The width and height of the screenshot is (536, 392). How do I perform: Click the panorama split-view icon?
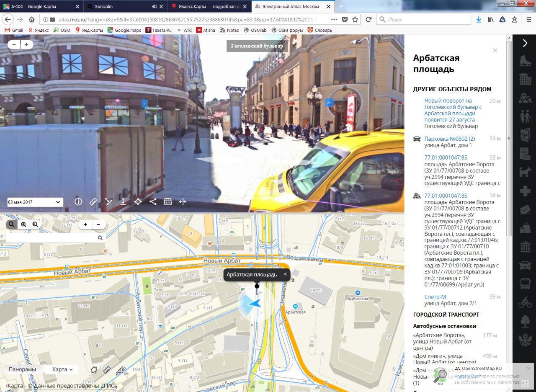tap(183, 201)
